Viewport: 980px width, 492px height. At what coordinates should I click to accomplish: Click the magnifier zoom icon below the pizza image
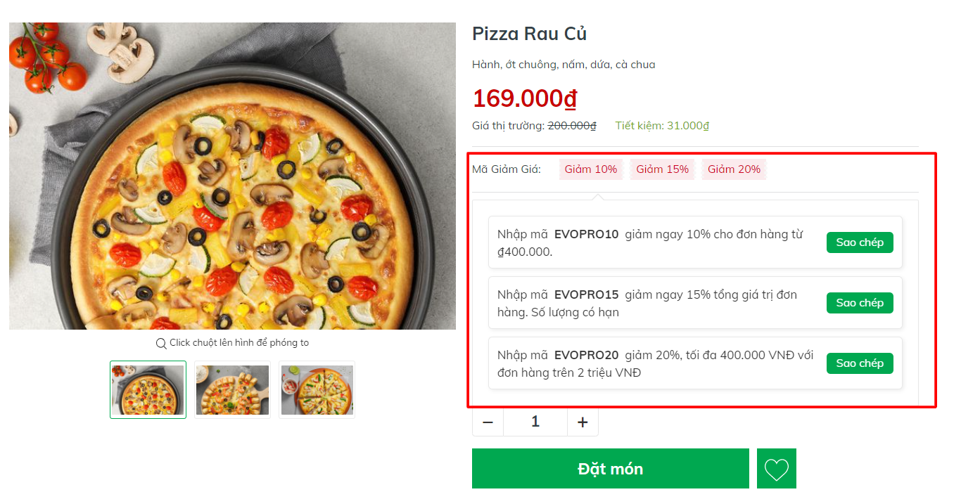coord(162,342)
